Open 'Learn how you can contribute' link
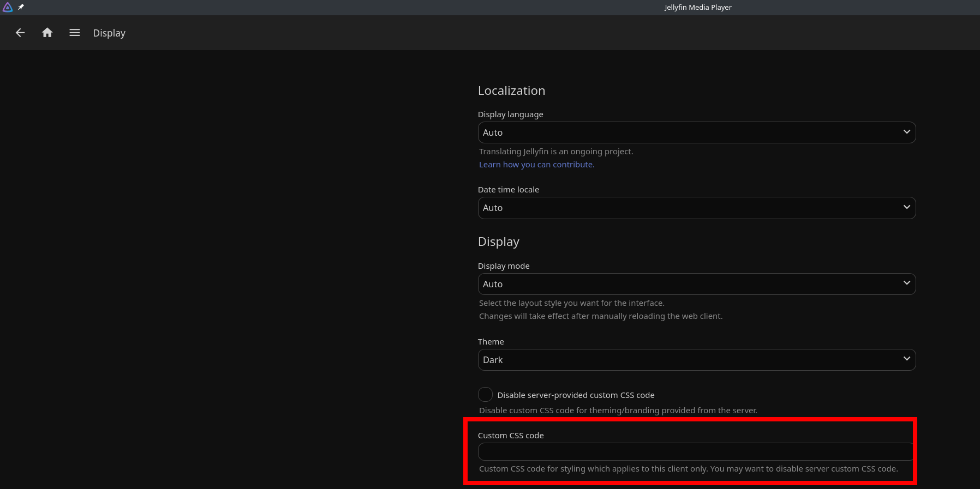The height and width of the screenshot is (489, 980). (536, 165)
